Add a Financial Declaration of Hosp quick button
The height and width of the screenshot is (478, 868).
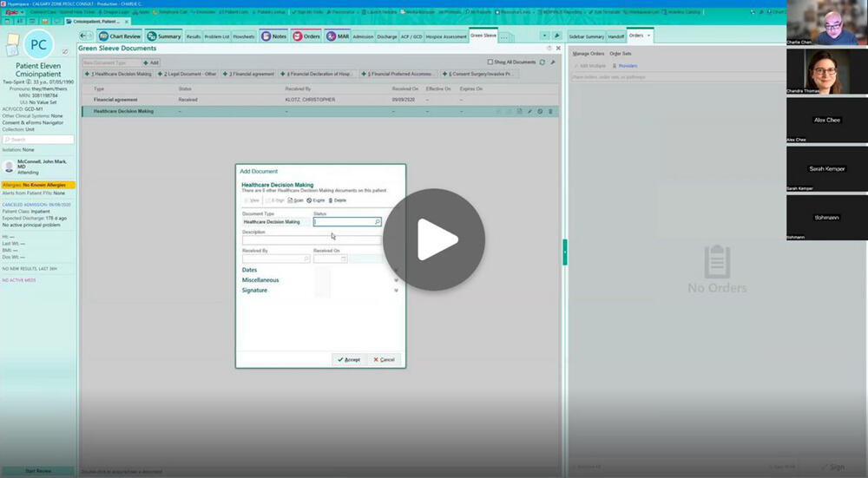point(316,74)
